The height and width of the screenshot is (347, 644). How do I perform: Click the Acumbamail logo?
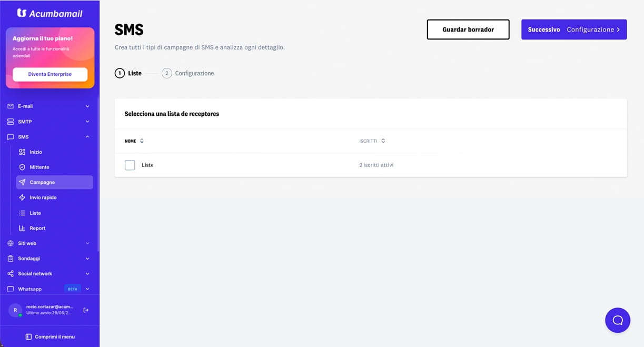click(49, 13)
